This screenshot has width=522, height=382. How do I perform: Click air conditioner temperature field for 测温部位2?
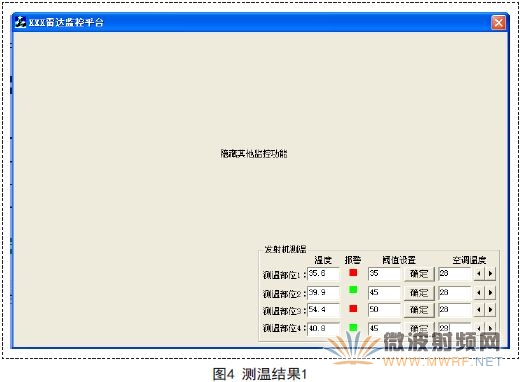point(455,293)
